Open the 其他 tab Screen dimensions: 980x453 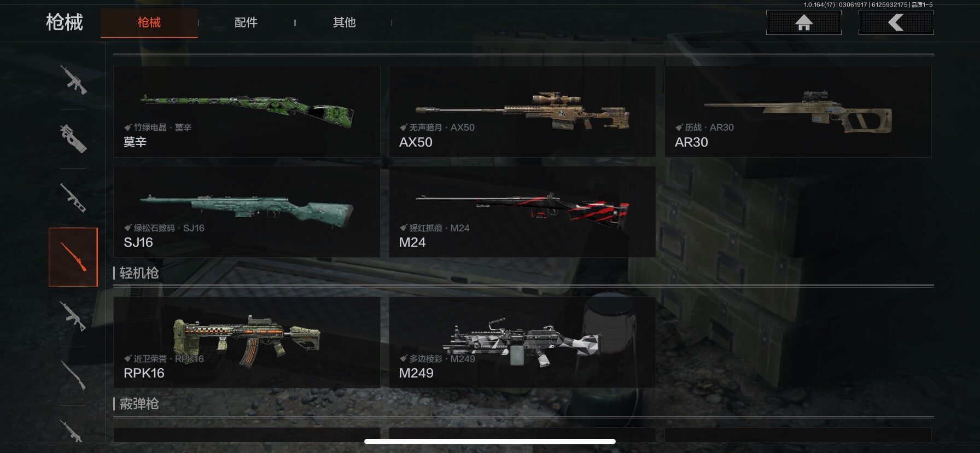point(344,22)
